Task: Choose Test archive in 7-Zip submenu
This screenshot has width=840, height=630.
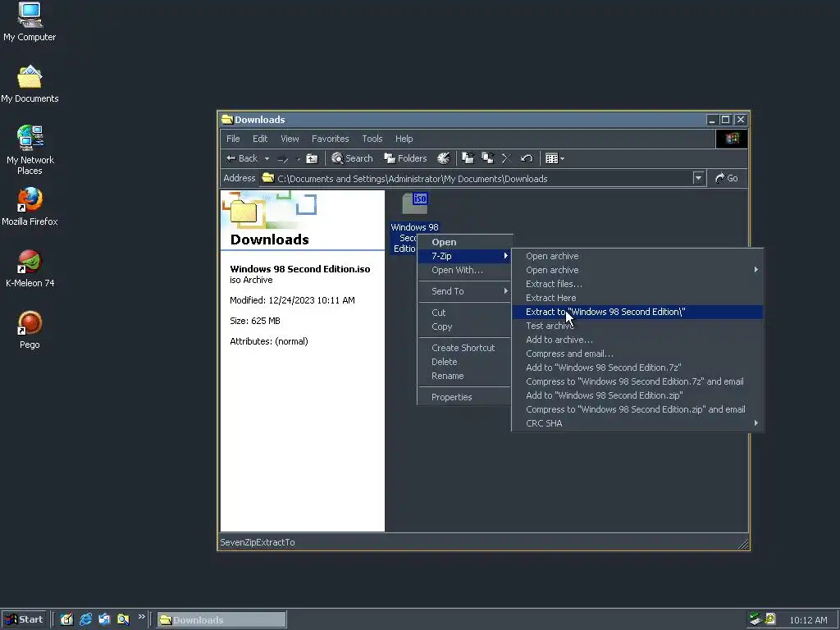Action: click(x=637, y=326)
